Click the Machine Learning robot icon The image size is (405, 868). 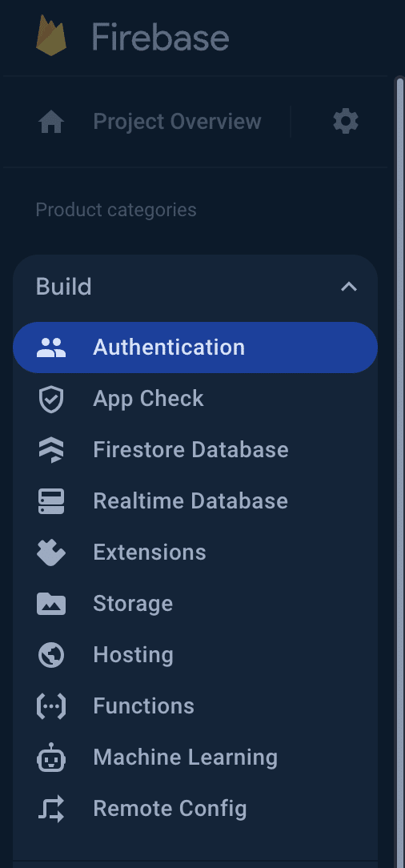click(51, 757)
